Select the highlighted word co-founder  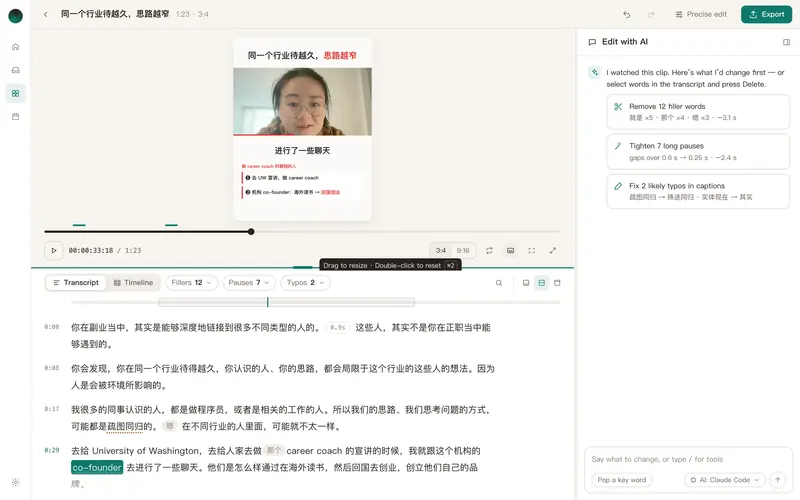click(97, 467)
